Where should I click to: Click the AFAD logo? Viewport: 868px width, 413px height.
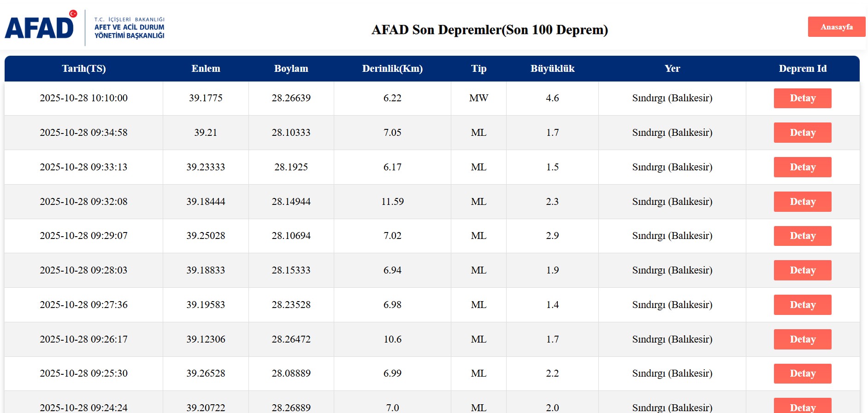85,28
